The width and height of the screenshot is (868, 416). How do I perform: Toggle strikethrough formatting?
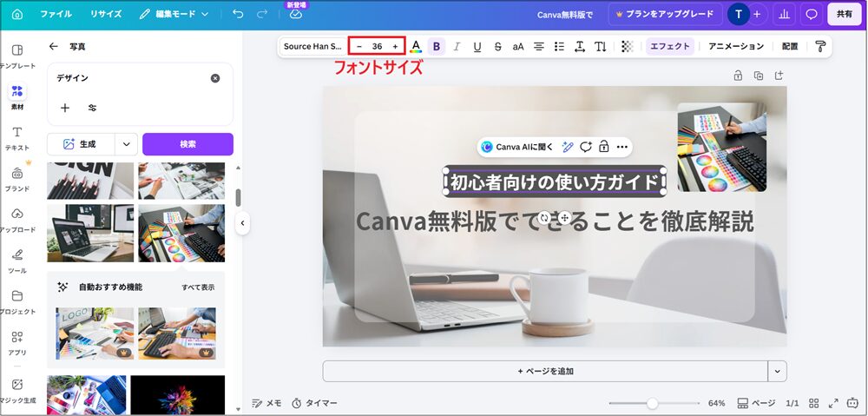tap(497, 47)
